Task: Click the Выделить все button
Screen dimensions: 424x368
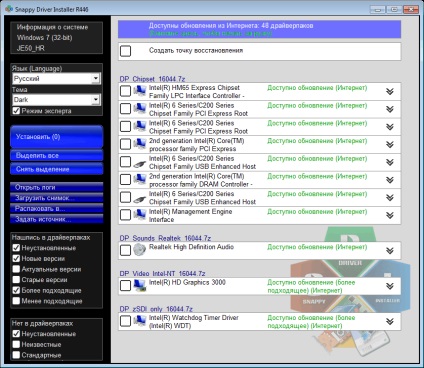Action: point(57,156)
